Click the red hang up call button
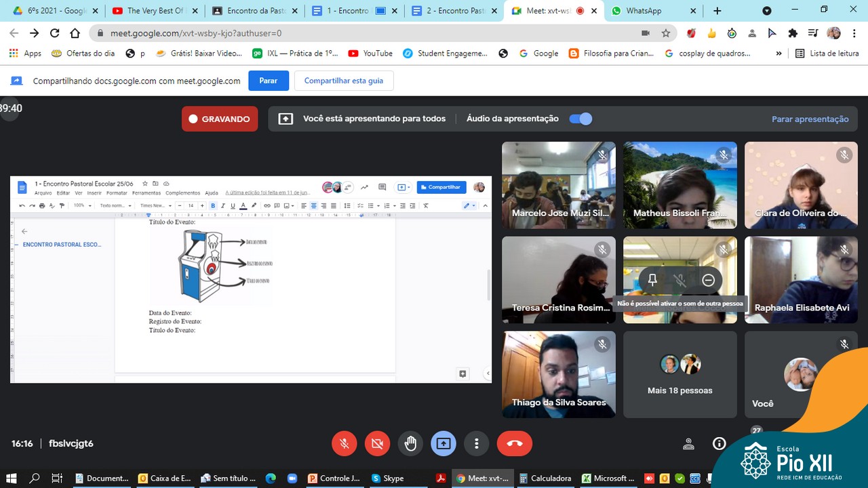The height and width of the screenshot is (488, 868). click(514, 443)
